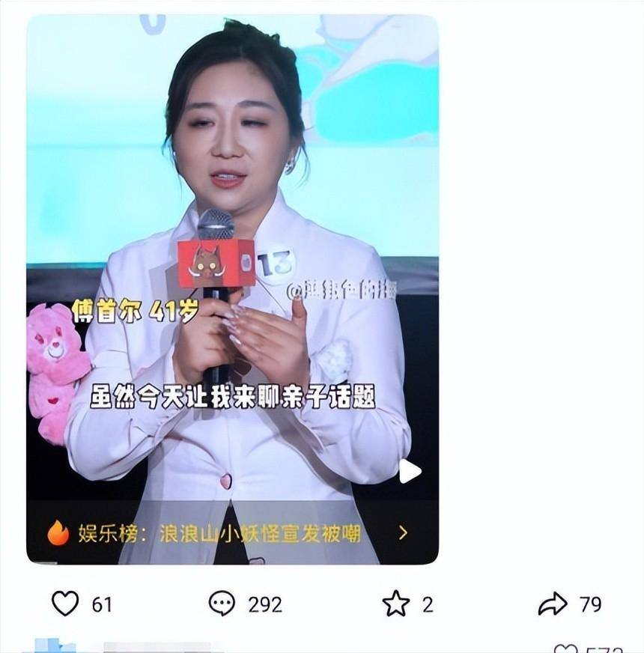Share the post using the arrow icon
Image resolution: width=644 pixels, height=653 pixels.
tap(553, 604)
